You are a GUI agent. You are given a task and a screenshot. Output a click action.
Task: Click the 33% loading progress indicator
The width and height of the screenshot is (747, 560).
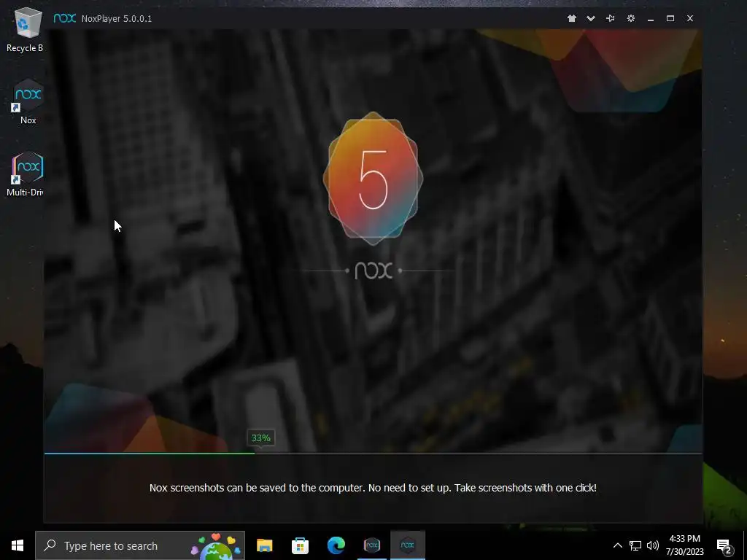click(260, 438)
